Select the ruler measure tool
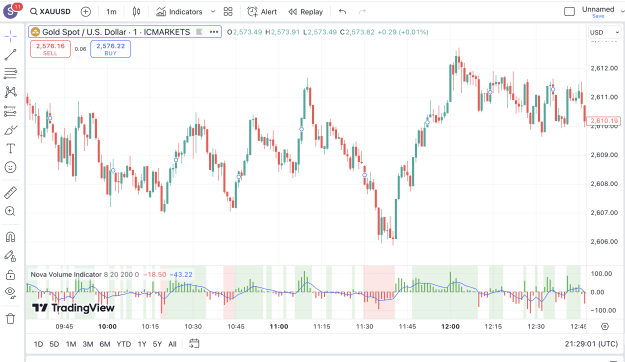 click(11, 193)
